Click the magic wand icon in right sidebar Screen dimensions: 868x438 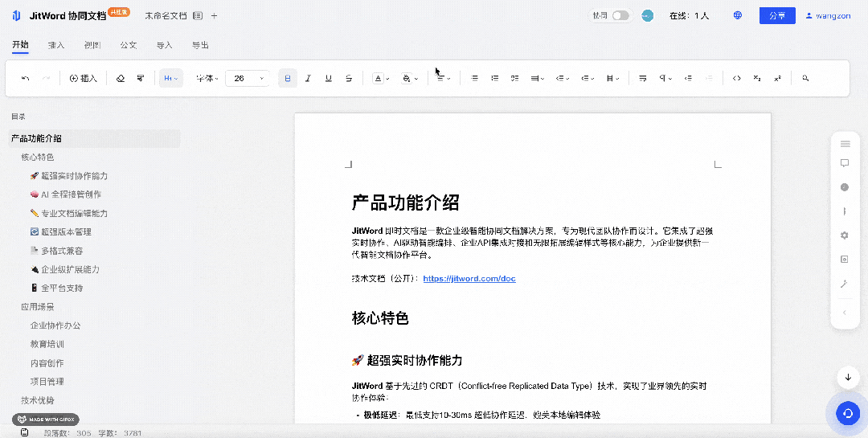[845, 284]
